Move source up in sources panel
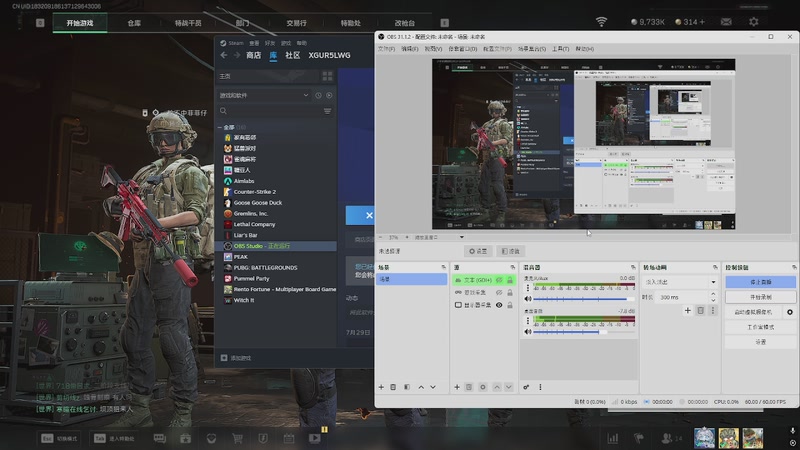Screen dimensions: 800x450 pos(496,387)
